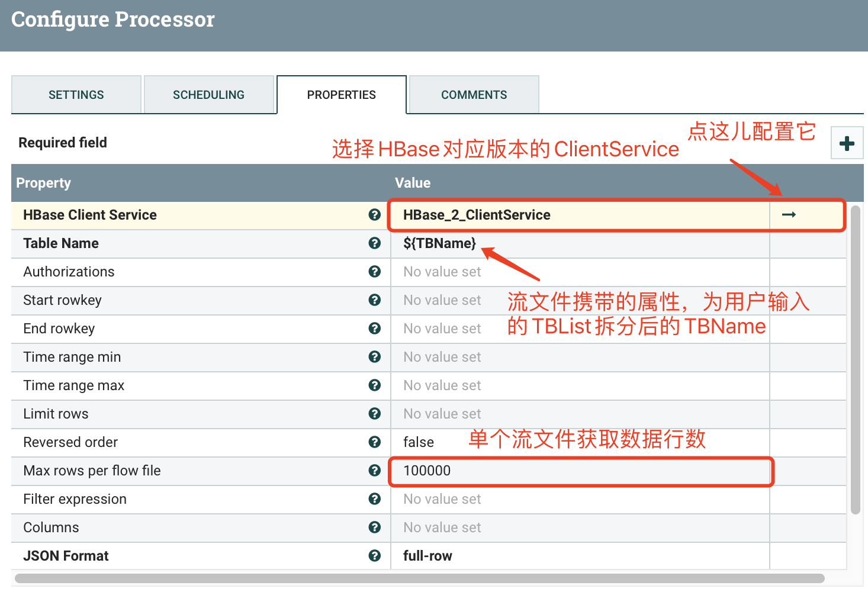Select the Authorizations property label
This screenshot has height=592, width=868.
(69, 272)
